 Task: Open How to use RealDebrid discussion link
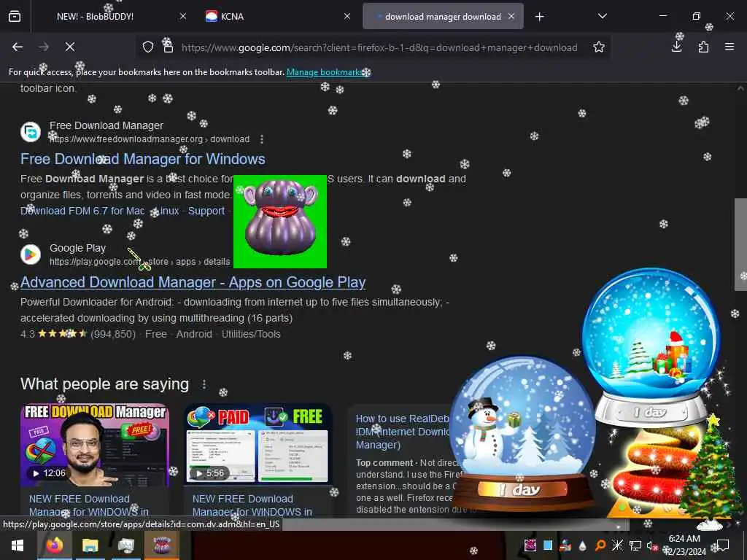pyautogui.click(x=403, y=432)
